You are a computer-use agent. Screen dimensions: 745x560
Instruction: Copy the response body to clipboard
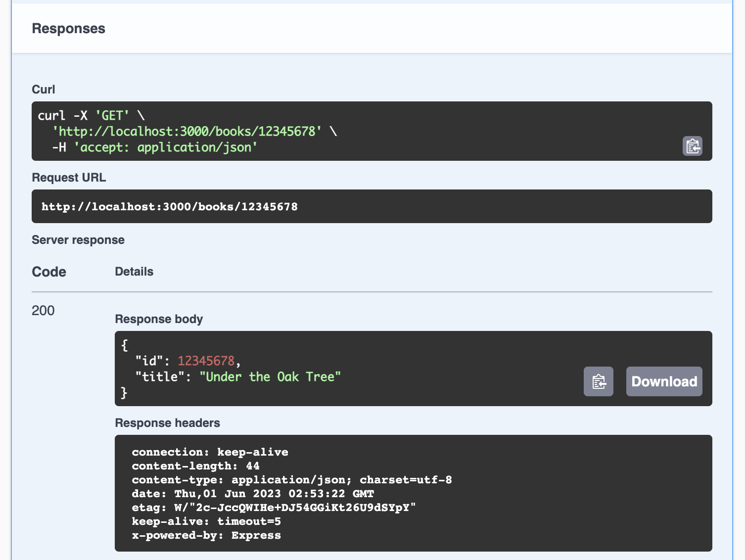(x=598, y=381)
